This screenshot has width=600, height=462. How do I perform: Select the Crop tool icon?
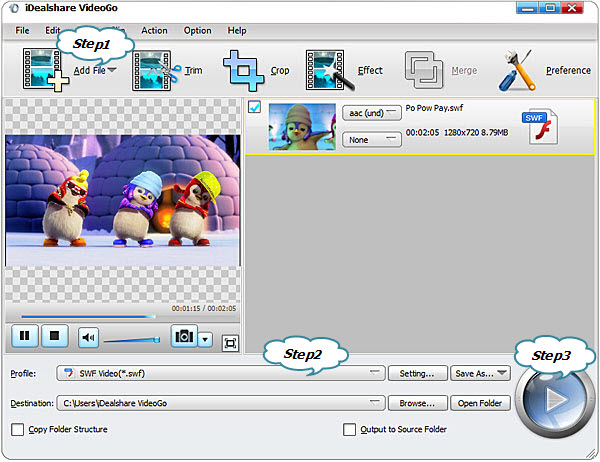point(244,71)
